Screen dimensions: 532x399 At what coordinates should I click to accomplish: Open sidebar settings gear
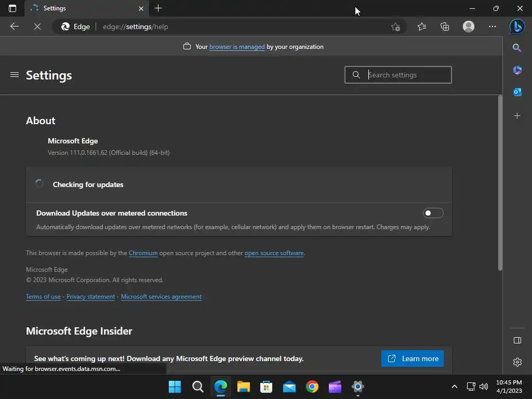click(517, 362)
